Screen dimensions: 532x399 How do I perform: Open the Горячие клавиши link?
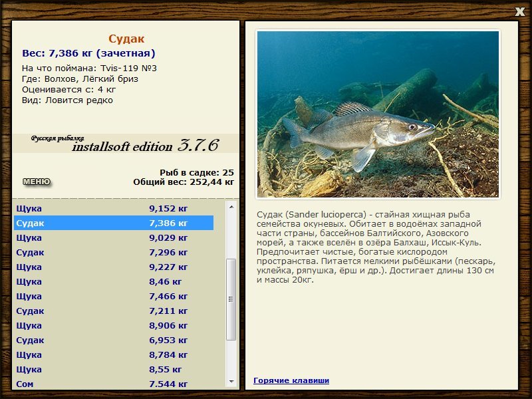[x=291, y=380]
